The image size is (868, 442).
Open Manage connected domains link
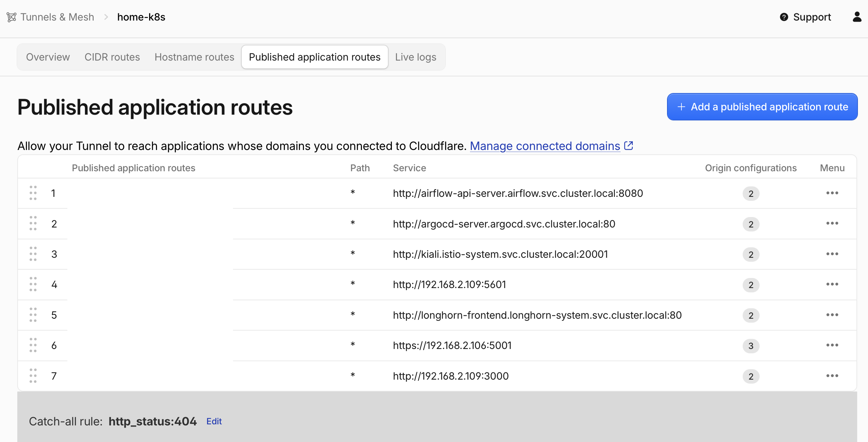pyautogui.click(x=545, y=146)
